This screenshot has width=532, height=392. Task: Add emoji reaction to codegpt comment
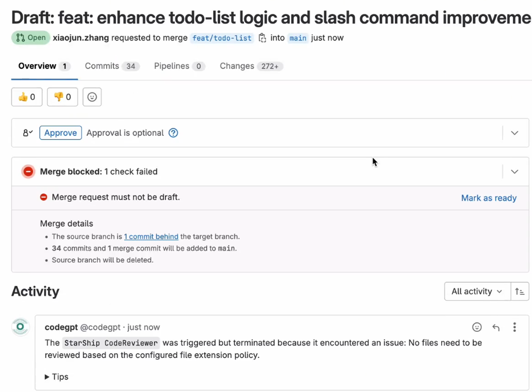click(x=477, y=327)
